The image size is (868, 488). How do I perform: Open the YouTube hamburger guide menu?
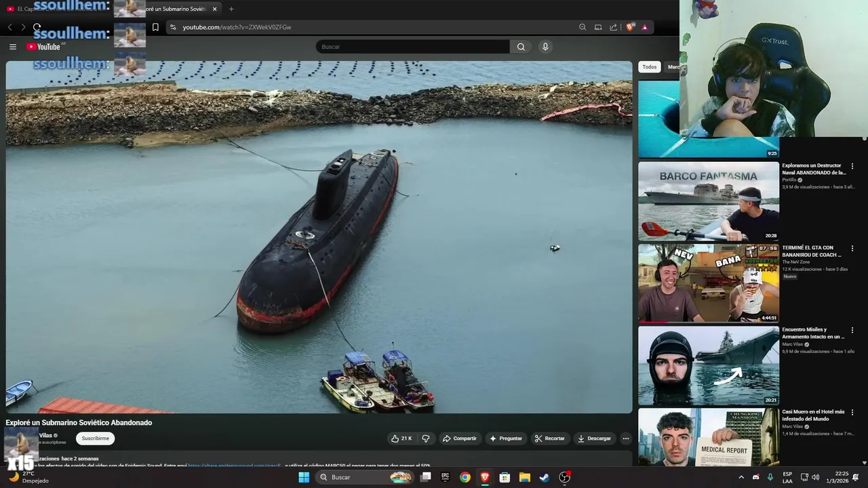[12, 47]
